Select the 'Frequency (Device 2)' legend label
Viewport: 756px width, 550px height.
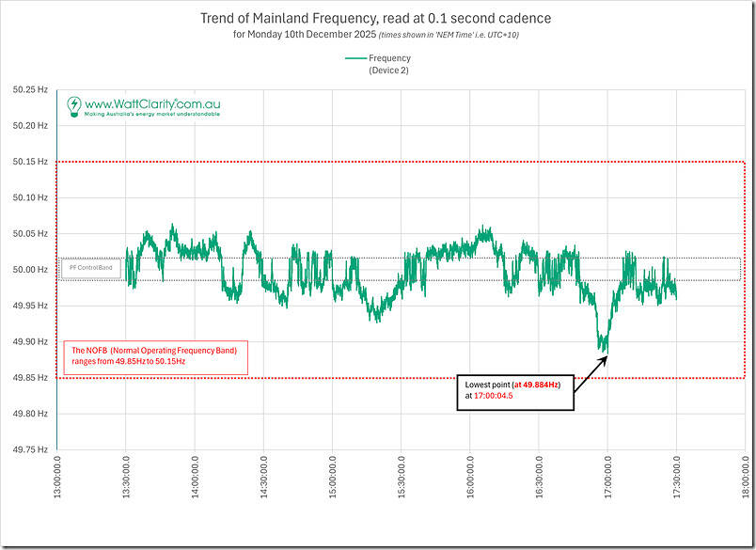coord(388,63)
